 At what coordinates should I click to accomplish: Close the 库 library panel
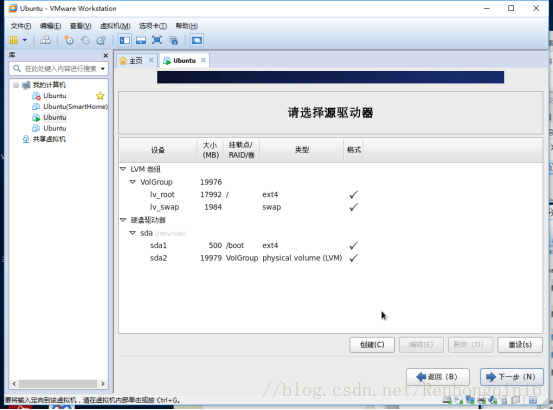pos(105,55)
